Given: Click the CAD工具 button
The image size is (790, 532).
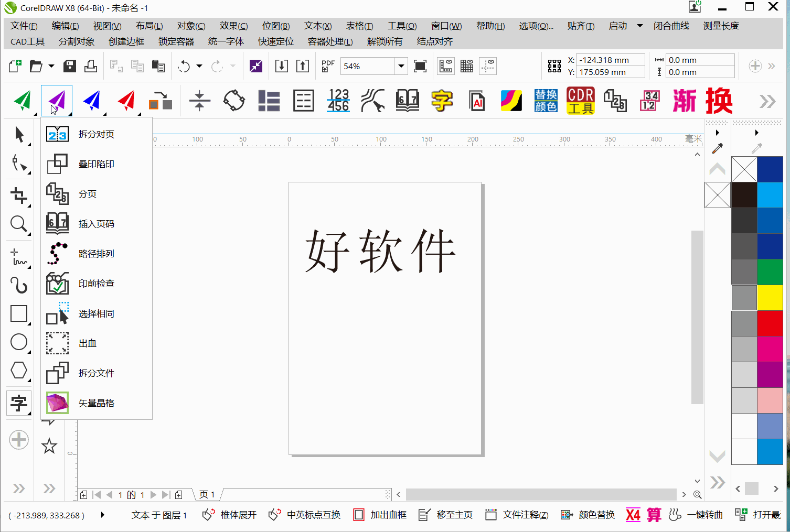Looking at the screenshot, I should pyautogui.click(x=28, y=41).
